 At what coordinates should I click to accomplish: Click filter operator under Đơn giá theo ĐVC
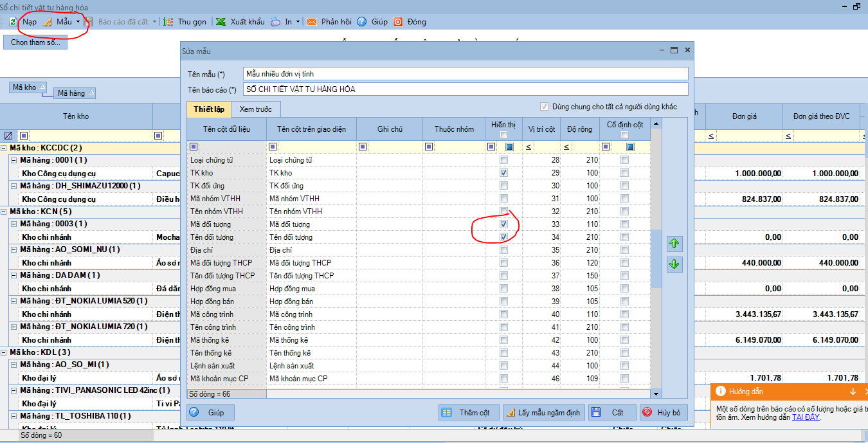click(788, 136)
